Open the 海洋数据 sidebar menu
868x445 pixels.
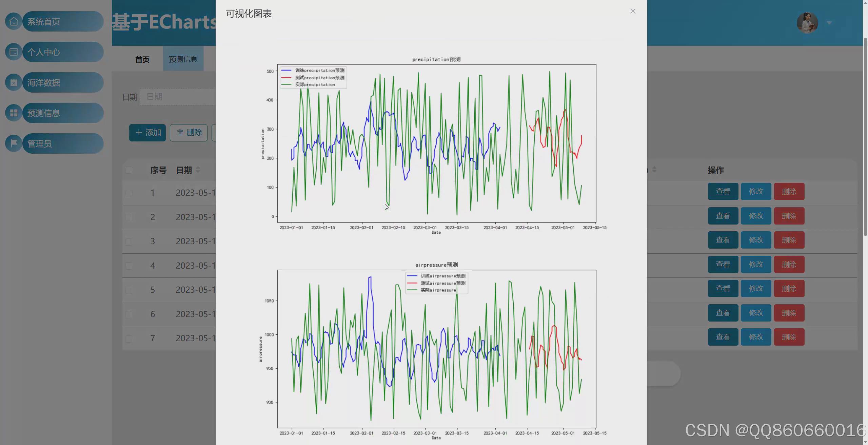pyautogui.click(x=63, y=82)
